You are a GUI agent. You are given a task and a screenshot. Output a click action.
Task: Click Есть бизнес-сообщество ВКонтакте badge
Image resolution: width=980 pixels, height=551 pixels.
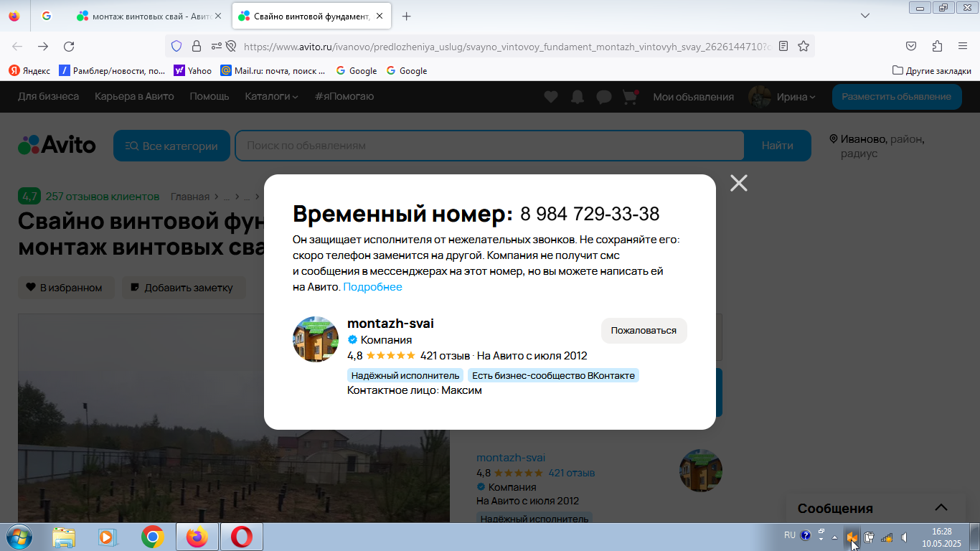tap(553, 375)
